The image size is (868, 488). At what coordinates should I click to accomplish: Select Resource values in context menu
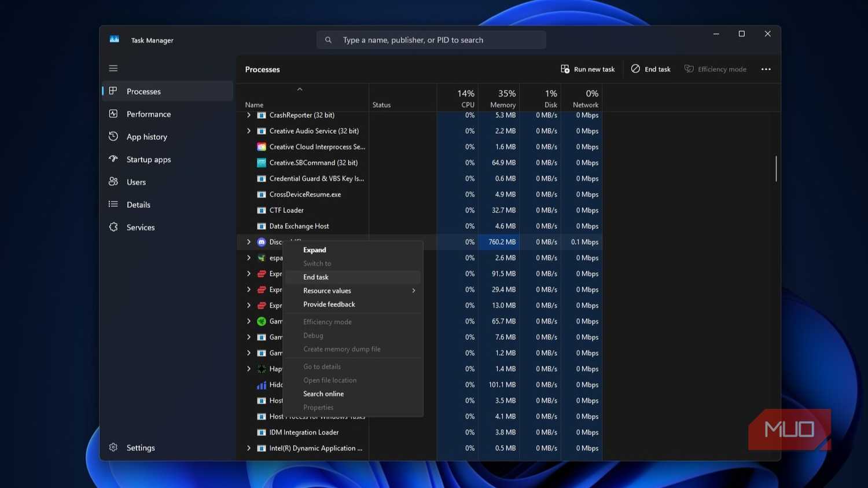353,291
